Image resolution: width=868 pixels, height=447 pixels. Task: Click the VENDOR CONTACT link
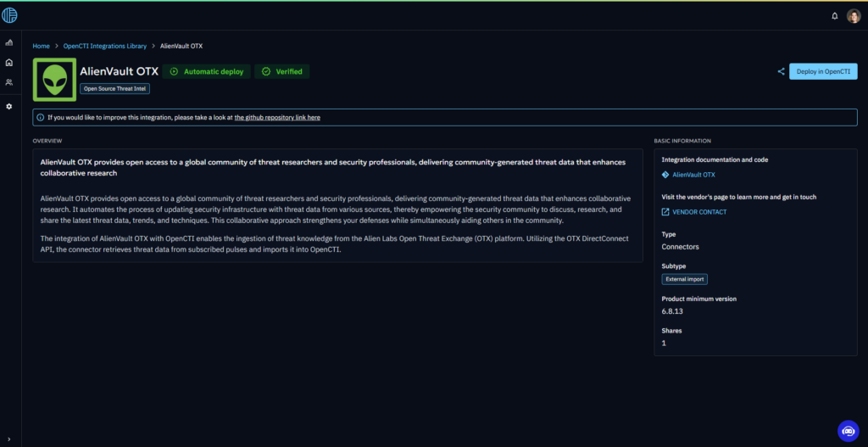point(699,212)
